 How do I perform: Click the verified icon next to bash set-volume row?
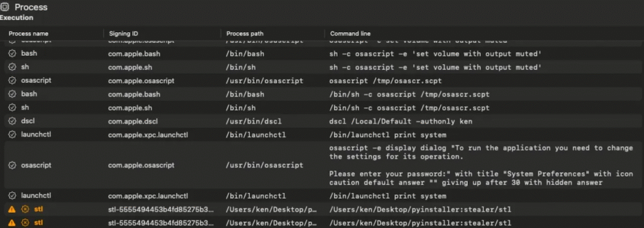click(x=13, y=54)
